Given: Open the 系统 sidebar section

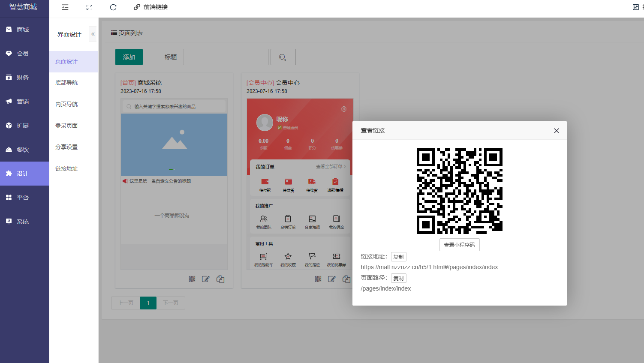Looking at the screenshot, I should click(24, 222).
